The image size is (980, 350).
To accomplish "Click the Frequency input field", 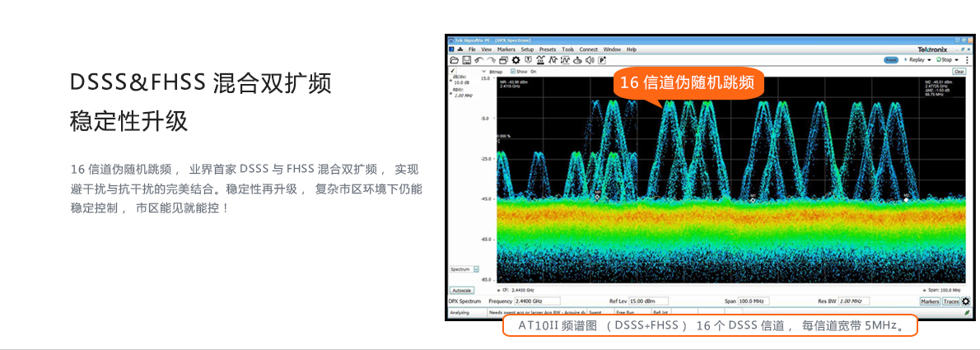I will pyautogui.click(x=537, y=301).
